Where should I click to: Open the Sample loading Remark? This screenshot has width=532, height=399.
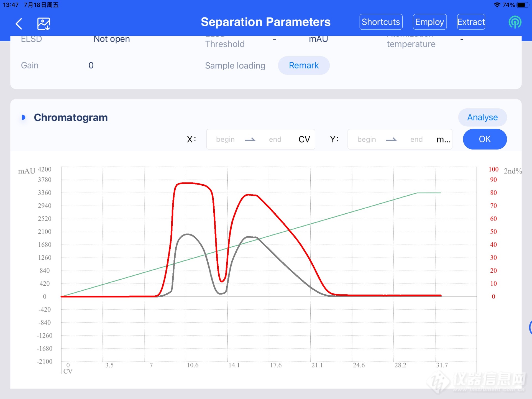pyautogui.click(x=304, y=65)
